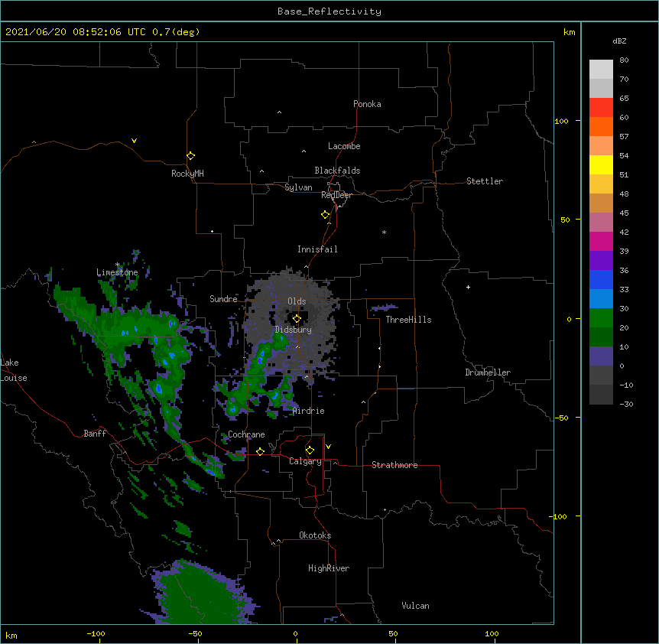Click the Sylvan label

(298, 187)
